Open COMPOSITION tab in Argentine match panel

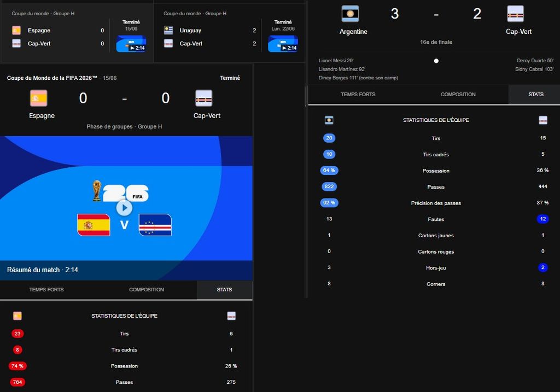pos(458,94)
